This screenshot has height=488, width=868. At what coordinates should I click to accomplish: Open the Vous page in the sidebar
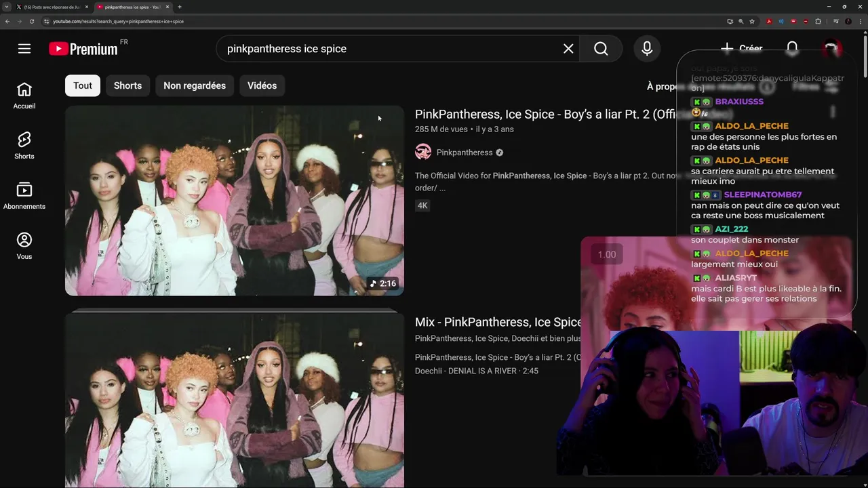tap(24, 246)
